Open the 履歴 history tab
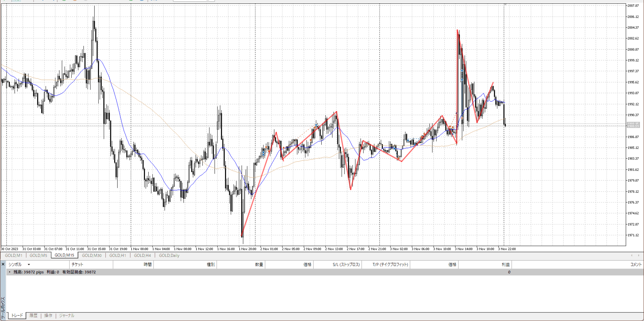Image resolution: width=644 pixels, height=321 pixels. [x=33, y=316]
